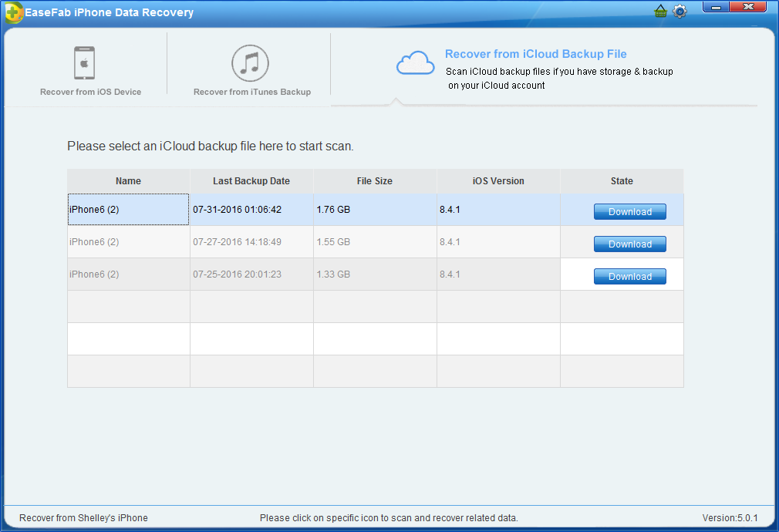779x532 pixels.
Task: Click the 8.4.1 version in 07-27-2016 row
Action: coord(450,242)
